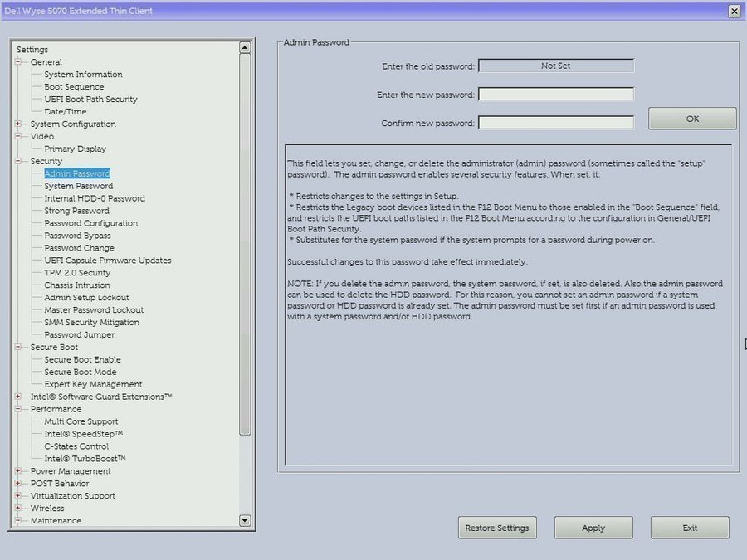Open TPM 2.0 Security settings

point(77,273)
